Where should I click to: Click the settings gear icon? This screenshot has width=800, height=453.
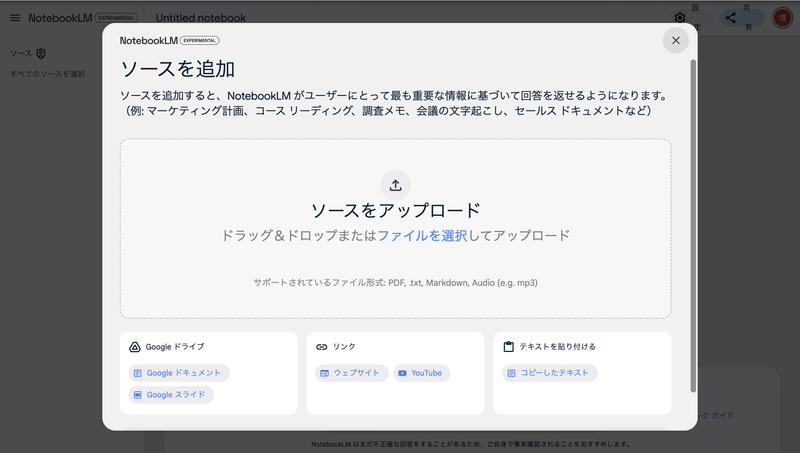click(x=680, y=17)
